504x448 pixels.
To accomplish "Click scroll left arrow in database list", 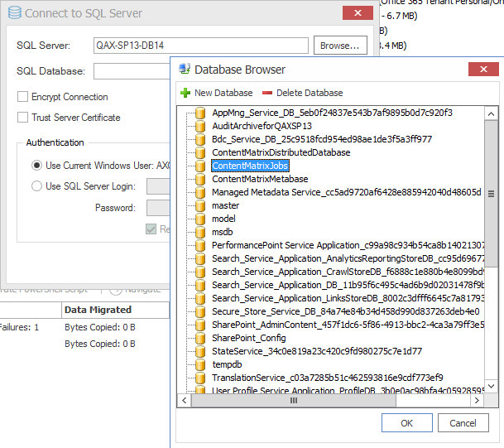I will point(185,401).
